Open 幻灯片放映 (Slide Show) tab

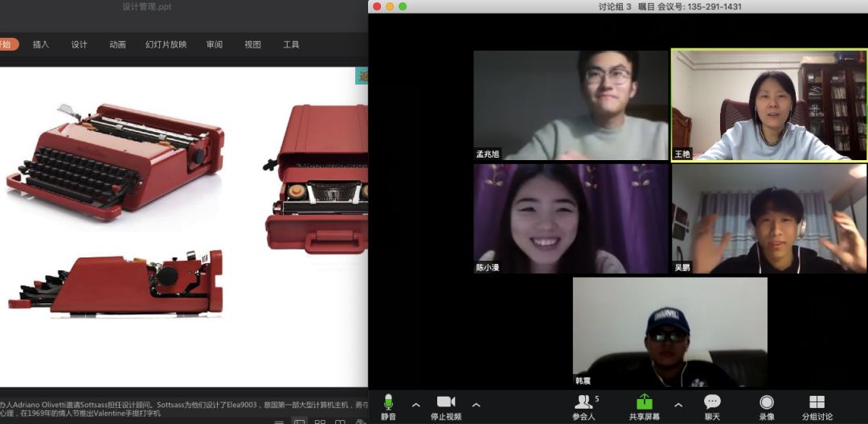click(x=166, y=45)
